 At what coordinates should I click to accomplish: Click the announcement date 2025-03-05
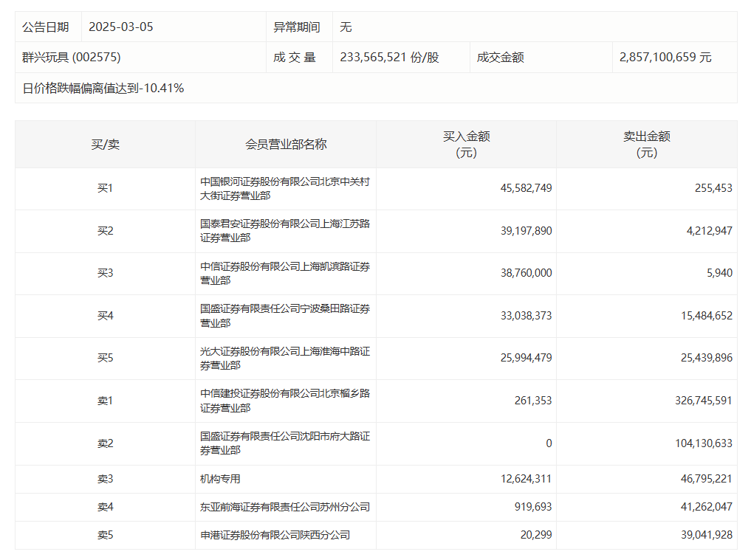click(x=120, y=27)
